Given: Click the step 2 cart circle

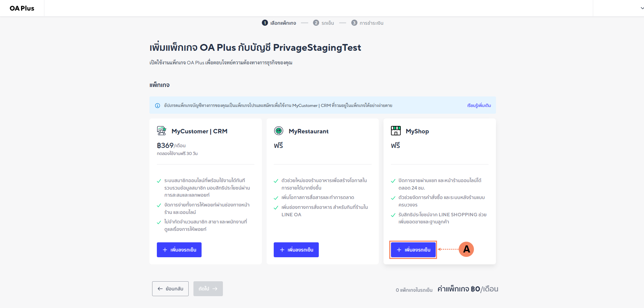Looking at the screenshot, I should pos(316,23).
